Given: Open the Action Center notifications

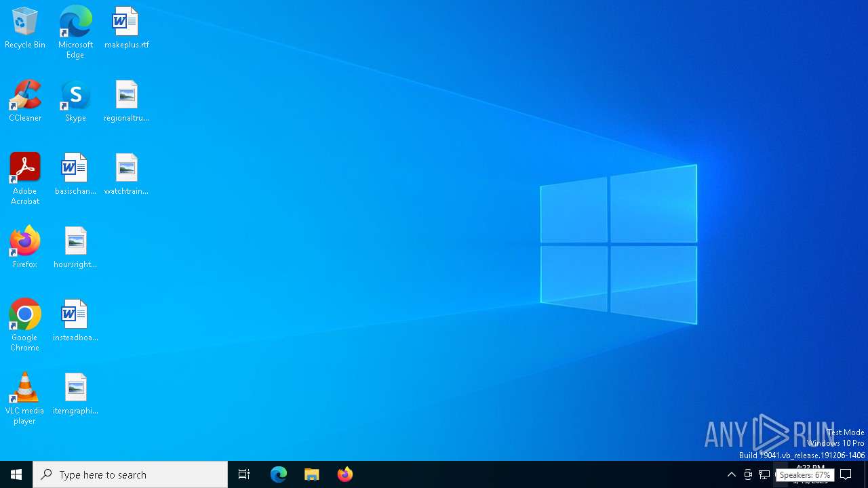Looking at the screenshot, I should coord(846,474).
